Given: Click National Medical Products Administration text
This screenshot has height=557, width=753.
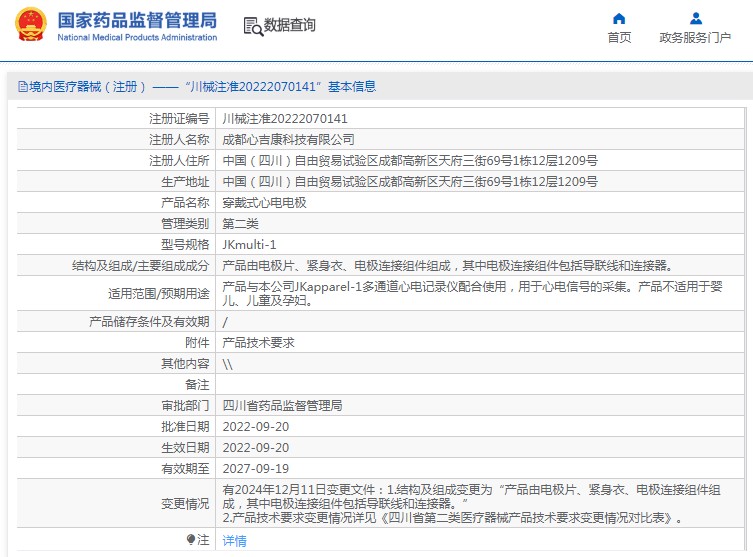Looking at the screenshot, I should point(137,37).
